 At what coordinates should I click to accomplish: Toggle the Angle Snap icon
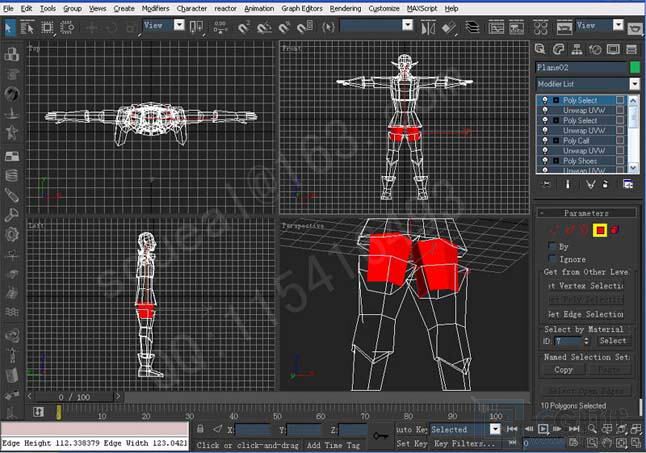coord(264,28)
